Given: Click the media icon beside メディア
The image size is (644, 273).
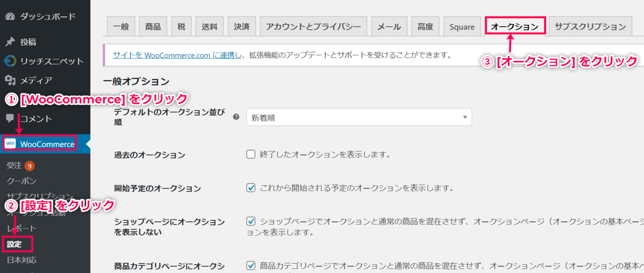Looking at the screenshot, I should coord(10,80).
